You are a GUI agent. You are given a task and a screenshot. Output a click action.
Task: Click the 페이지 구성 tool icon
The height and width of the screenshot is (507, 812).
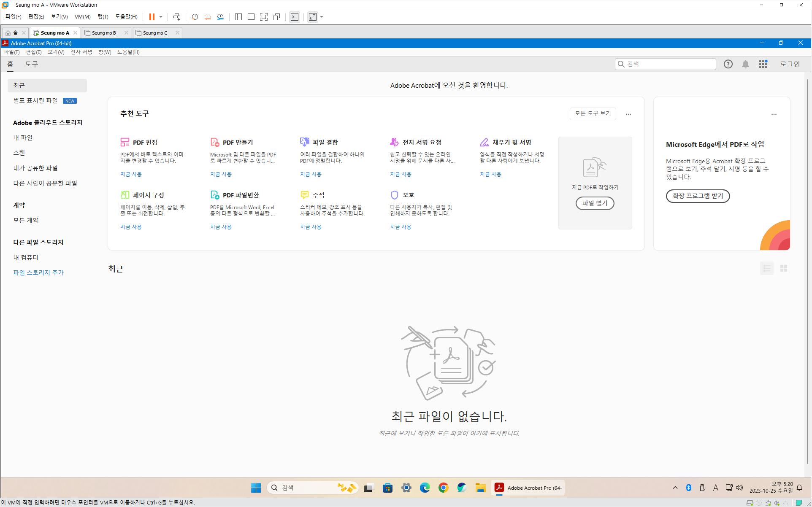125,195
